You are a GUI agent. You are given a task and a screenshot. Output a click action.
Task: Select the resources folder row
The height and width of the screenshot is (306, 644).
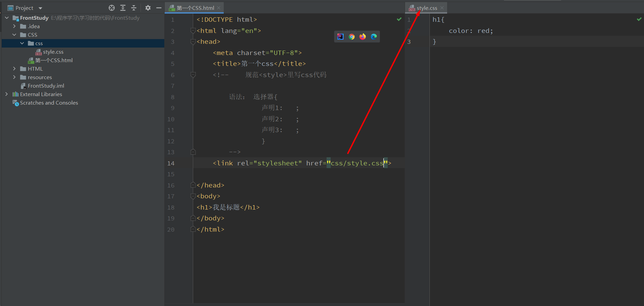click(x=83, y=77)
